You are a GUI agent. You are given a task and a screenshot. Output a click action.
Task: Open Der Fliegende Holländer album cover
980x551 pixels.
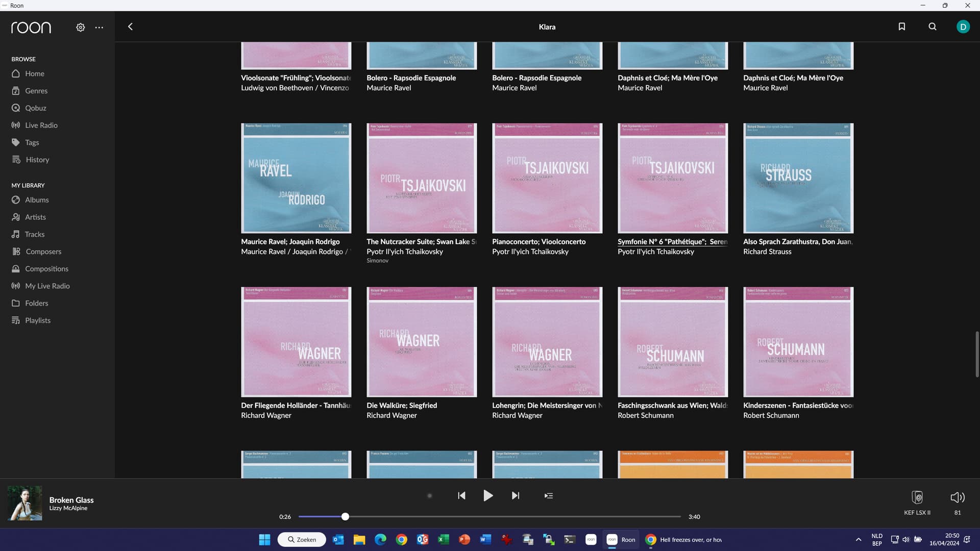pos(296,342)
